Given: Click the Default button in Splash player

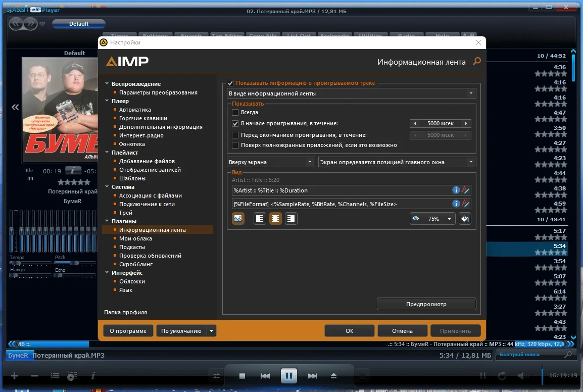Looking at the screenshot, I should [x=78, y=24].
